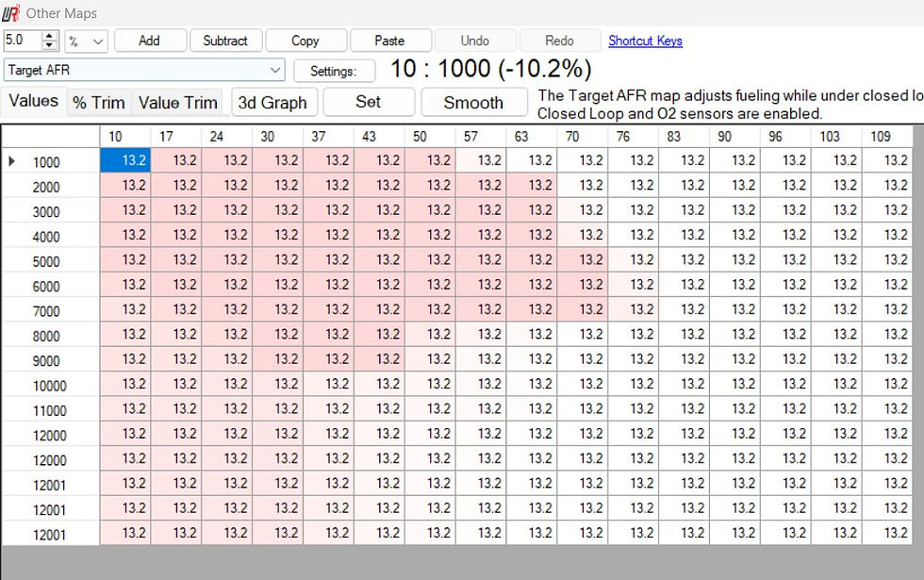Switch to the % Trim tab
The width and height of the screenshot is (924, 580).
pyautogui.click(x=98, y=103)
